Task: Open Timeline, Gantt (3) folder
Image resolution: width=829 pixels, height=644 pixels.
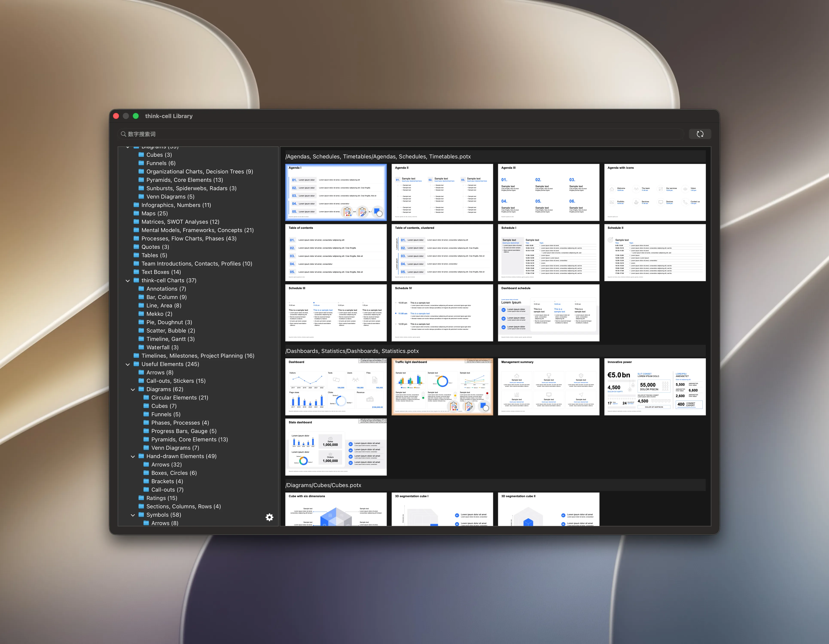Action: point(171,339)
